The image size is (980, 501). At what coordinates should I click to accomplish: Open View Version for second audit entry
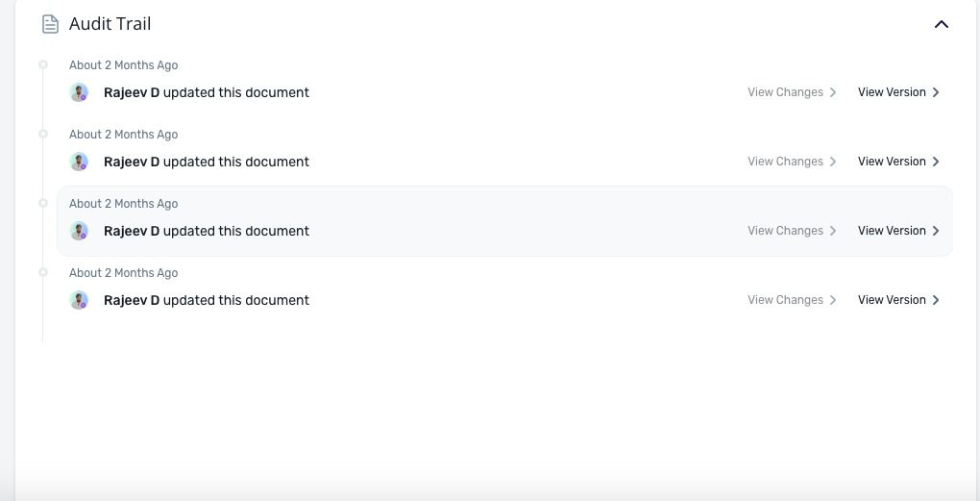point(898,162)
